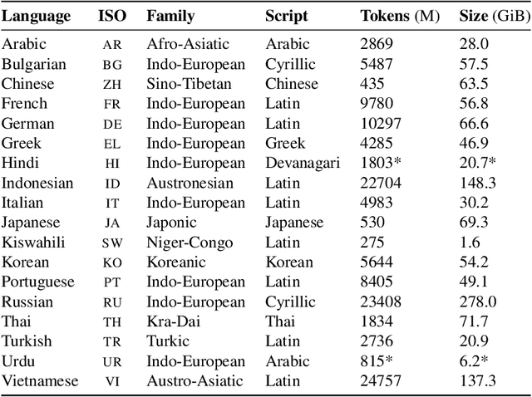
Task: Click the ZH ISO code
Action: (x=111, y=84)
